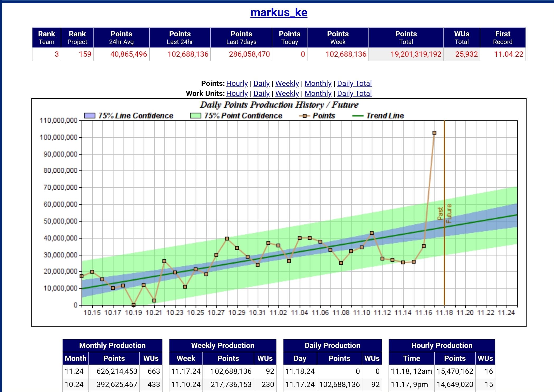Open Work Units Daily Total link
The image size is (554, 392).
click(x=354, y=93)
